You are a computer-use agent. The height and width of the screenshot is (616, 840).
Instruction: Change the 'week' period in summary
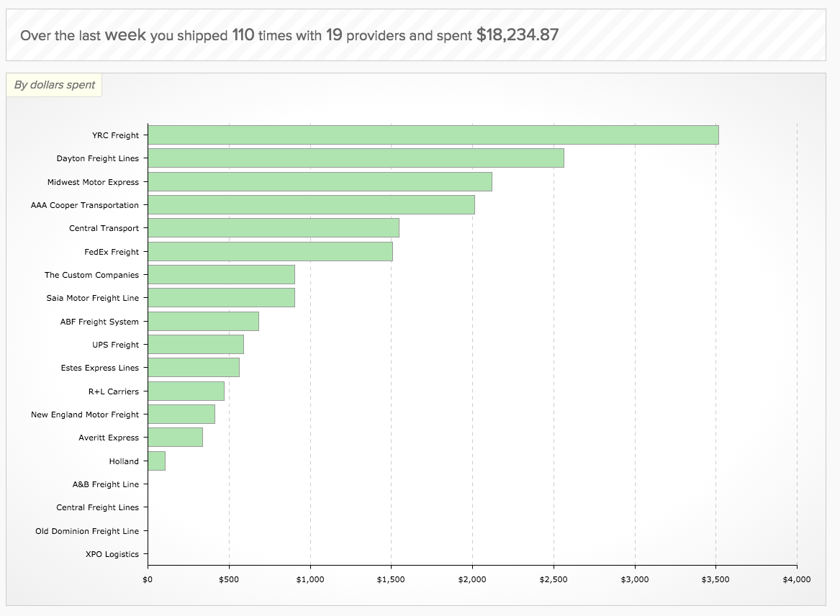125,35
